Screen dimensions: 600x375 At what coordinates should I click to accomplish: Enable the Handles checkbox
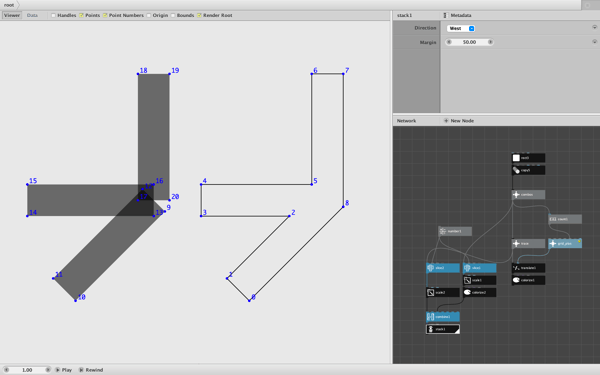coord(53,15)
